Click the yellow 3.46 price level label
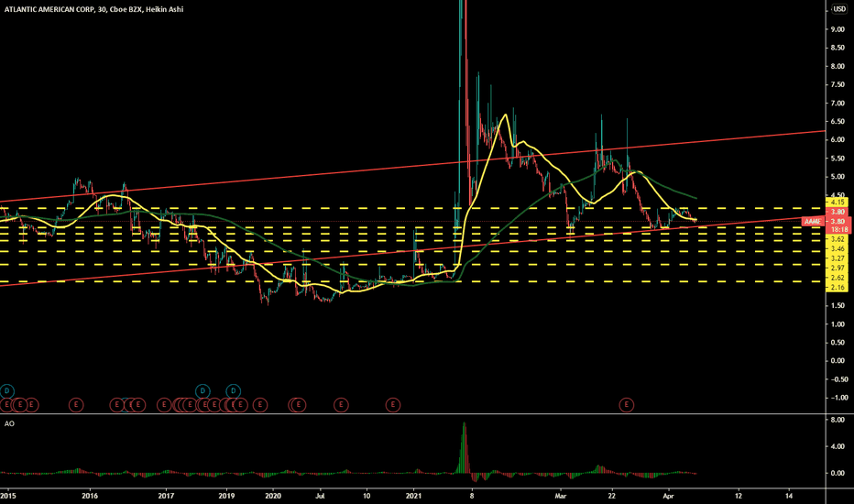The width and height of the screenshot is (854, 504). click(x=838, y=249)
